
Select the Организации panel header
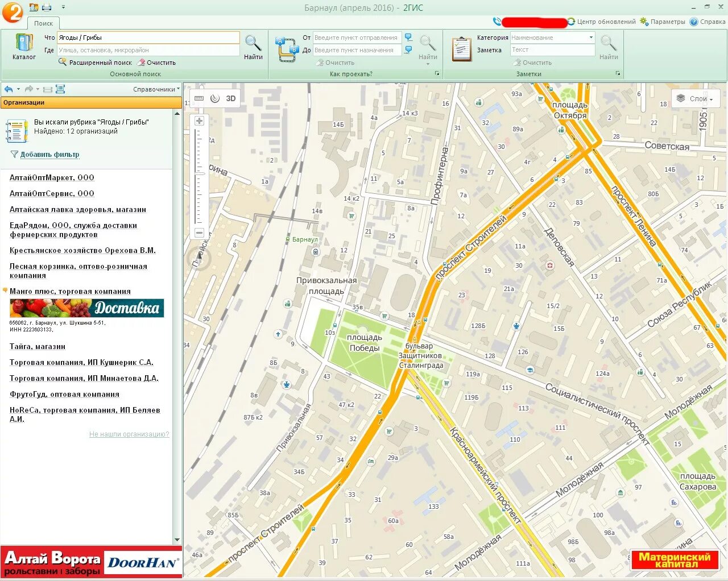[x=91, y=103]
